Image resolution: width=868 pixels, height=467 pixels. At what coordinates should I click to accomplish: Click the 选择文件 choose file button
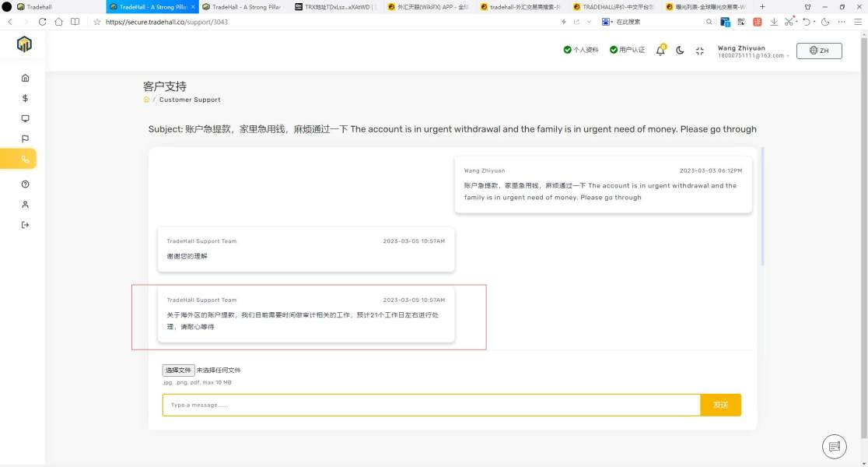click(x=178, y=370)
